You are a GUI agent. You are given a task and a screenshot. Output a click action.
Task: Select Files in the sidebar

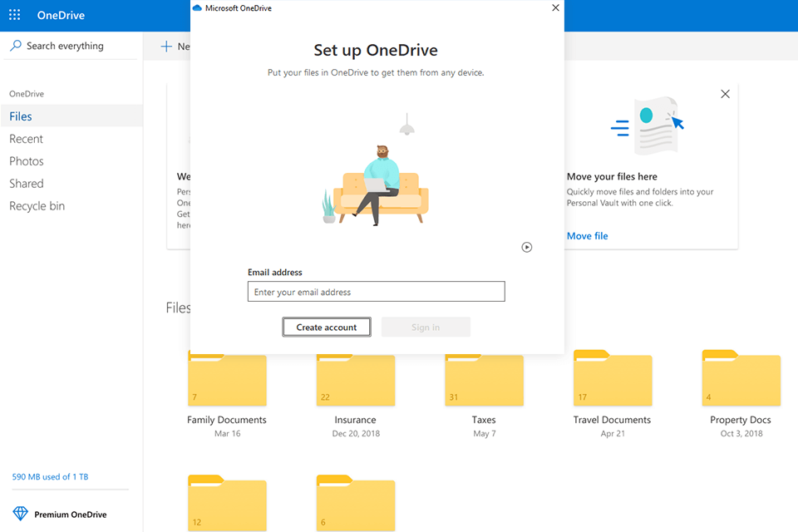71,116
